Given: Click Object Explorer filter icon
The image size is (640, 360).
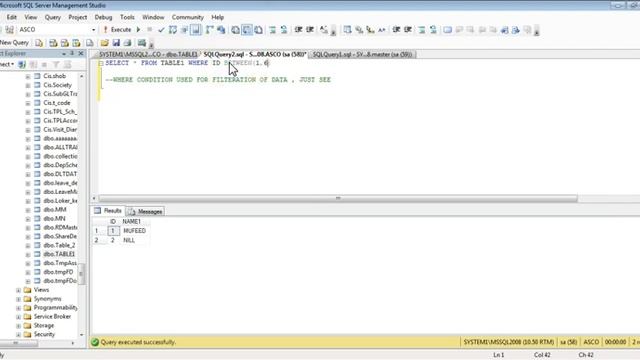Looking at the screenshot, I should tap(56, 64).
